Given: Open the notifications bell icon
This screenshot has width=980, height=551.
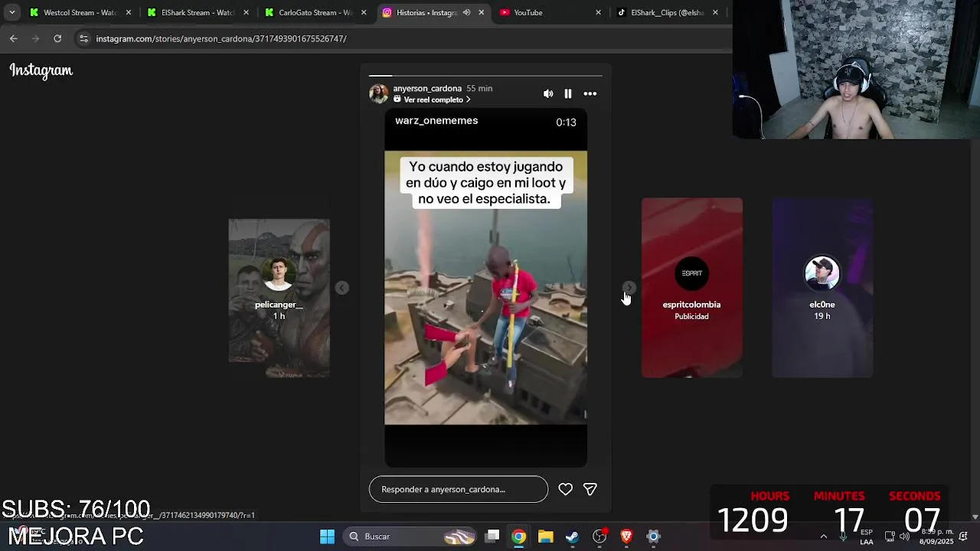Looking at the screenshot, I should coord(963,536).
